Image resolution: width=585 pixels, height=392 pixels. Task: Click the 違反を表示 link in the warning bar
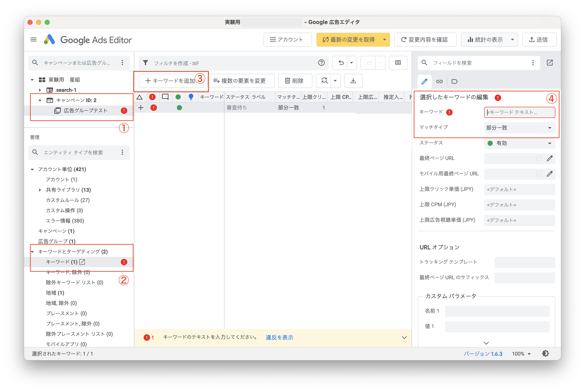coord(279,337)
